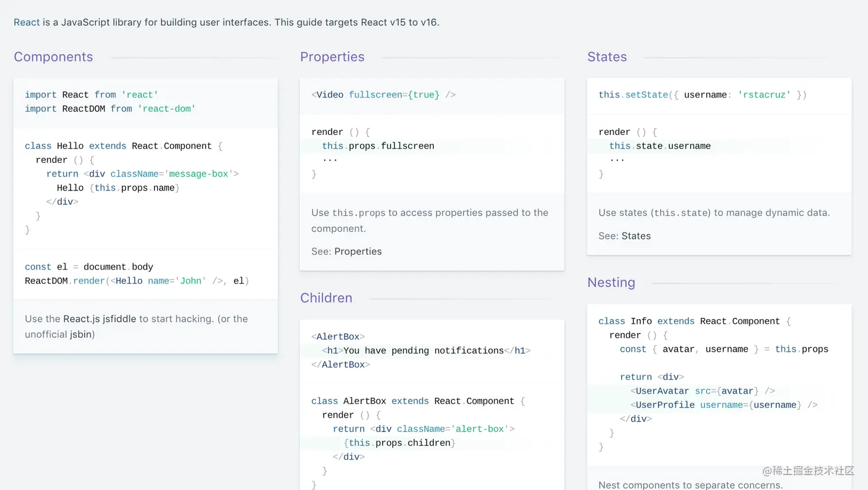Image resolution: width=868 pixels, height=490 pixels.
Task: Click the UserProfile username={username} line
Action: [724, 405]
